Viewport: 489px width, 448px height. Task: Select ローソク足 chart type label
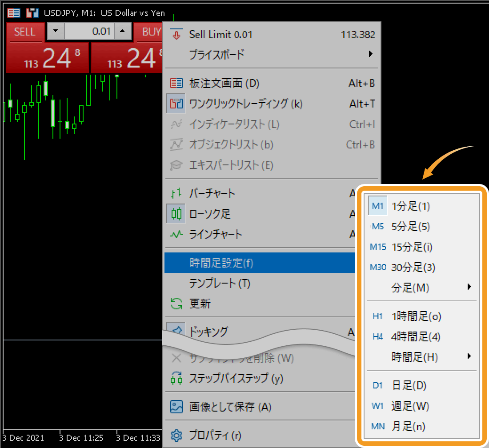pyautogui.click(x=210, y=214)
